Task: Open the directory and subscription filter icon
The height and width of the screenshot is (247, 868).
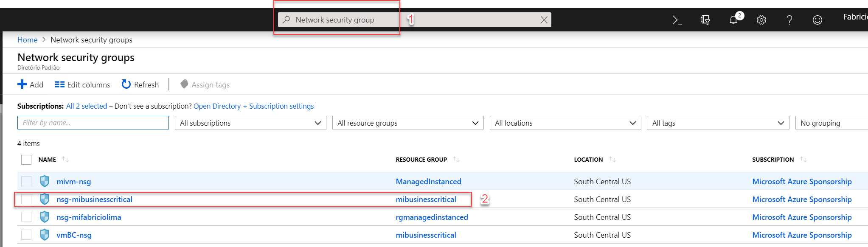Action: pyautogui.click(x=705, y=20)
